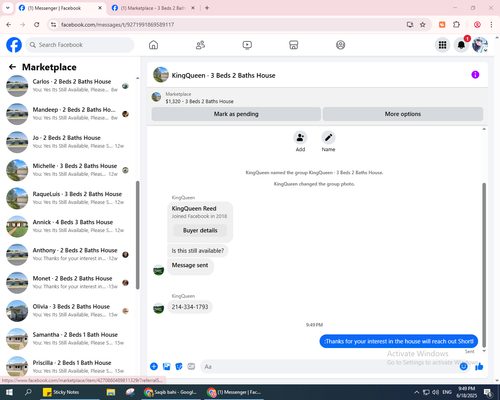Click the conversation list scrollbar
Viewport: 500px width, 400px height.
tap(138, 235)
